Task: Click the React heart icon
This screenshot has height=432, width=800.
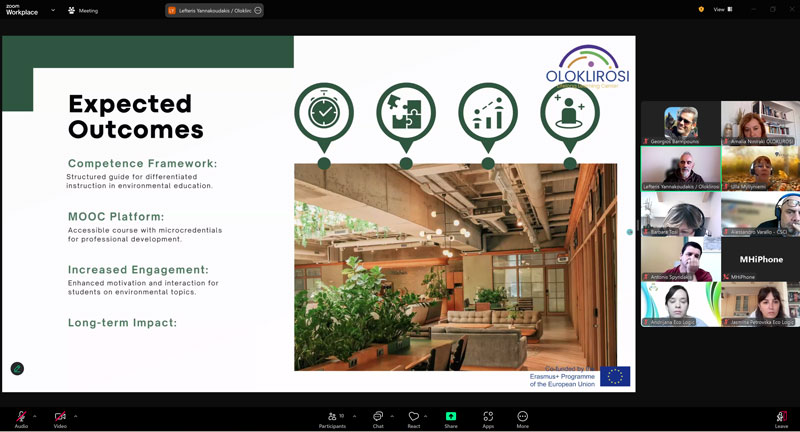Action: pyautogui.click(x=413, y=416)
